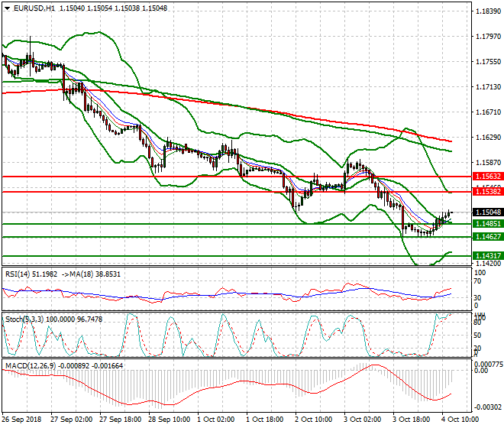Viewport: 504px width, 428px height.
Task: Click the 27 Sep 18:00 time label
Action: point(120,420)
